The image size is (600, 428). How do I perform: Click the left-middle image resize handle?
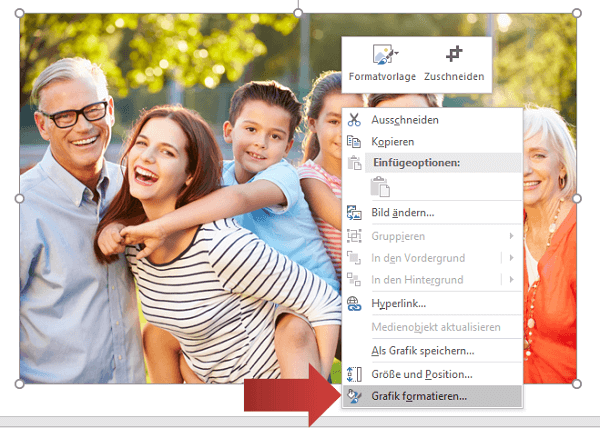point(20,199)
